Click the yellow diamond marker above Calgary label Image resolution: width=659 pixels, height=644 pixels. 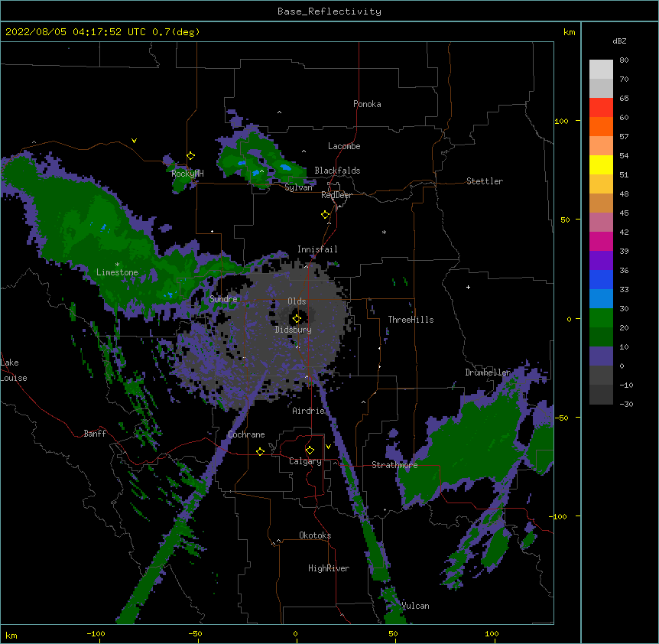310,450
